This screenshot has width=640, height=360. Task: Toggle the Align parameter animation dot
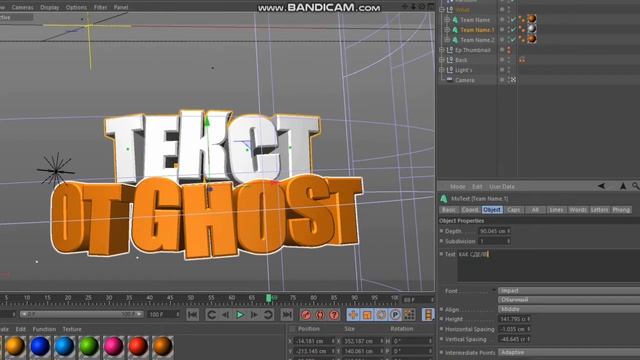(441, 309)
